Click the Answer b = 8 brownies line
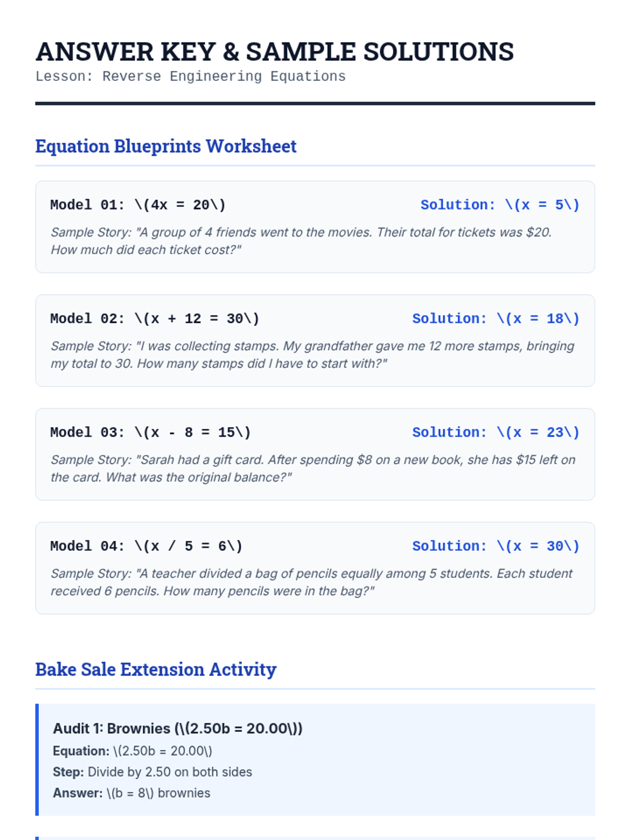 pos(132,793)
